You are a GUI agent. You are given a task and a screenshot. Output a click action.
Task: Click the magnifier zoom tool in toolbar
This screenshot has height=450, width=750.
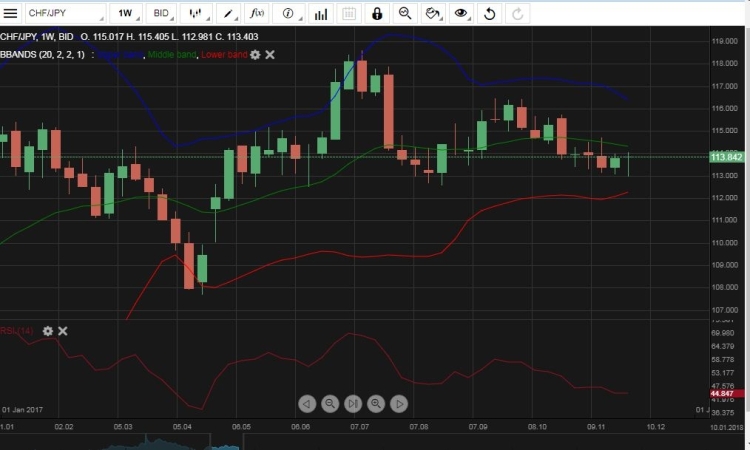coord(405,14)
